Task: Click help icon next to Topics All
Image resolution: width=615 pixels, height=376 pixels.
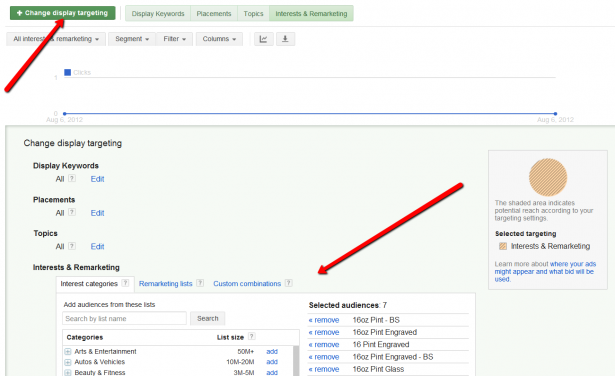Action: point(72,246)
